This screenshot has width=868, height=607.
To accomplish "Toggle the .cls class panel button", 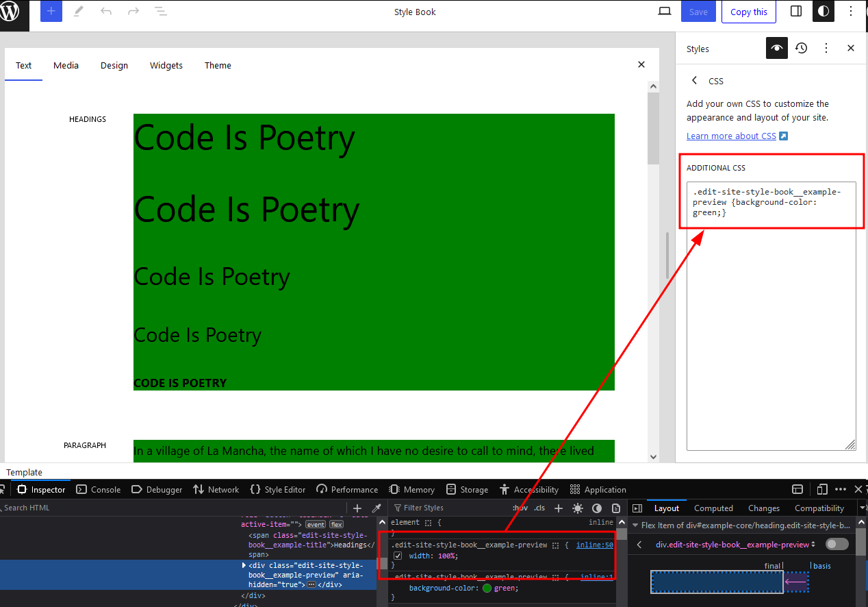I will (x=540, y=508).
